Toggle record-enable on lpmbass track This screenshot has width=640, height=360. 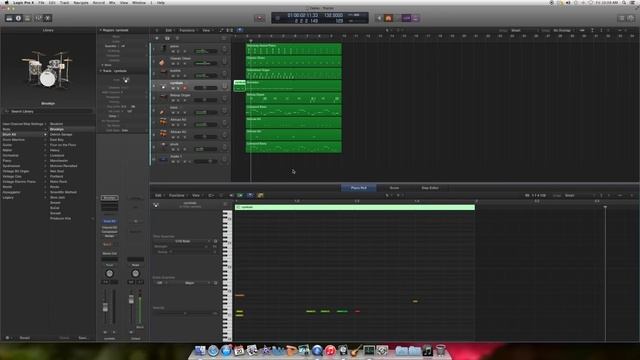(184, 88)
